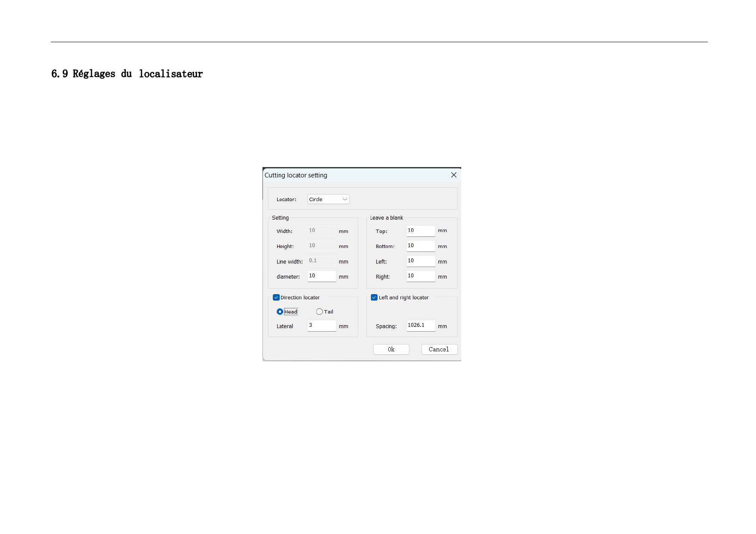Click the Ok button
Image resolution: width=756 pixels, height=534 pixels.
(391, 349)
